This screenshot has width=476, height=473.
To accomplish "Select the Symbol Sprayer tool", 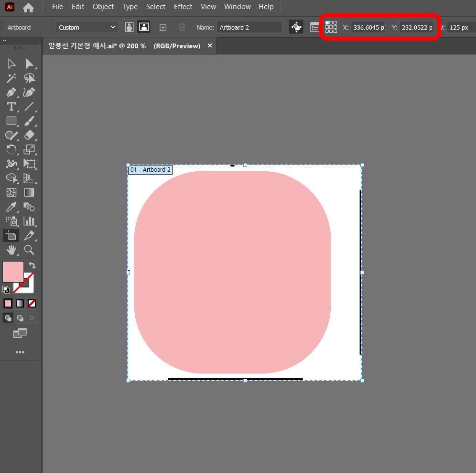I will click(11, 221).
